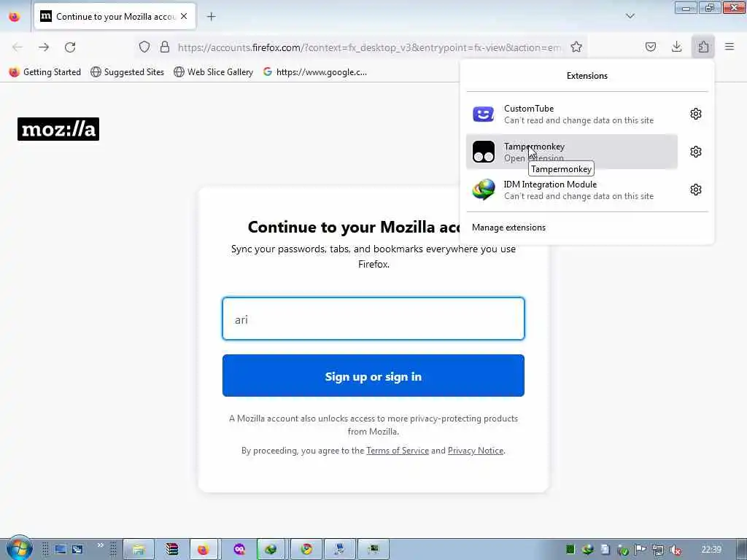Open the Firefox application menu
This screenshot has height=560, width=747.
pyautogui.click(x=729, y=47)
